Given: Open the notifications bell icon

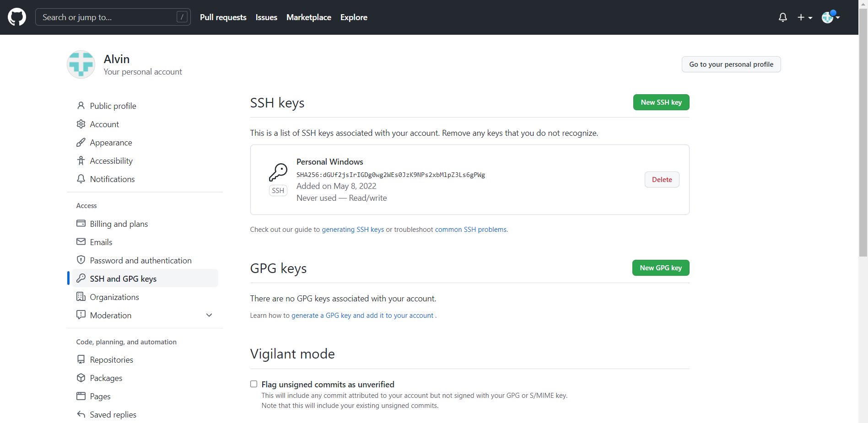Looking at the screenshot, I should pos(782,17).
